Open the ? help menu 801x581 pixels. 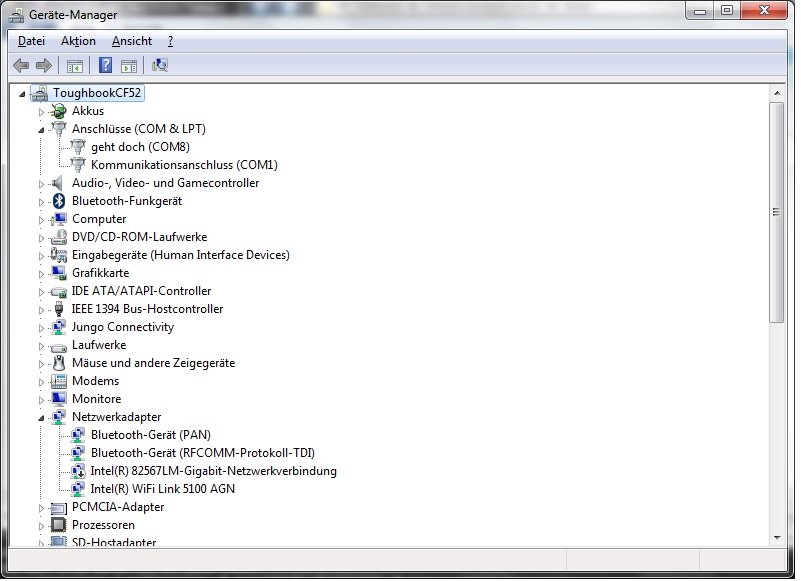tap(170, 41)
